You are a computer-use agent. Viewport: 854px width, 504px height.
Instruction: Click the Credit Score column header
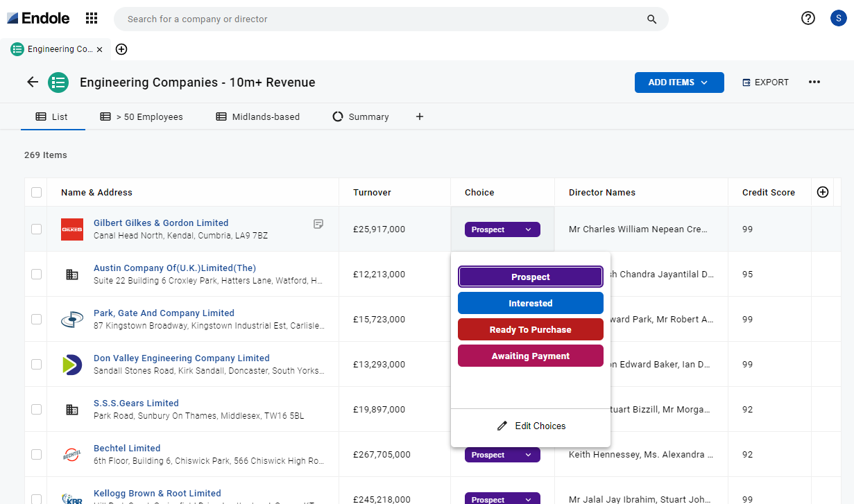[x=769, y=193]
